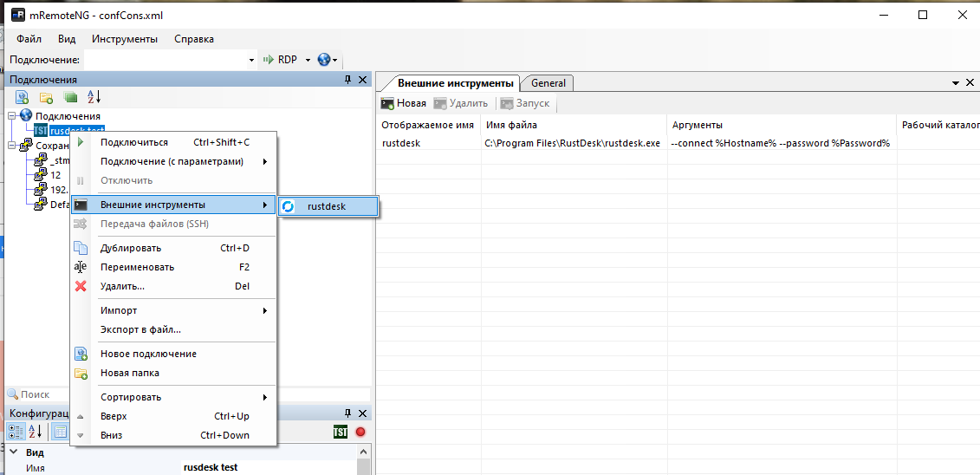Click the PuTTY session icon starting with 192.

tap(41, 189)
